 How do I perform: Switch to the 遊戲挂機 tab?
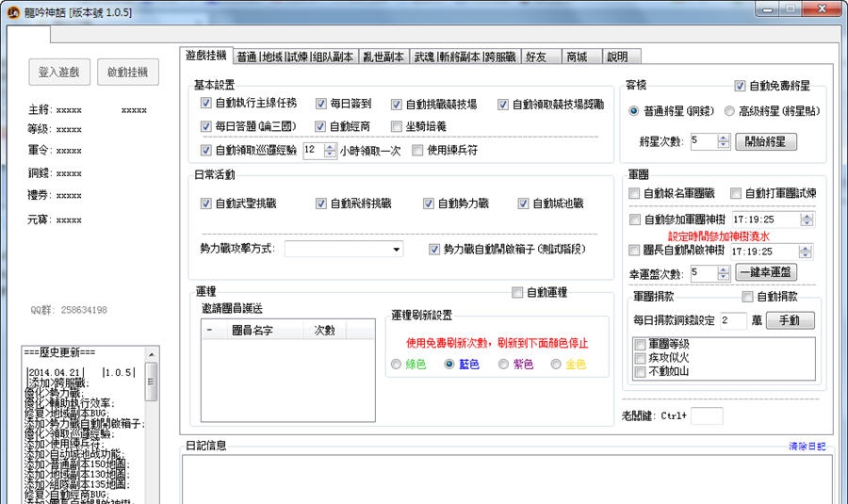pyautogui.click(x=206, y=56)
